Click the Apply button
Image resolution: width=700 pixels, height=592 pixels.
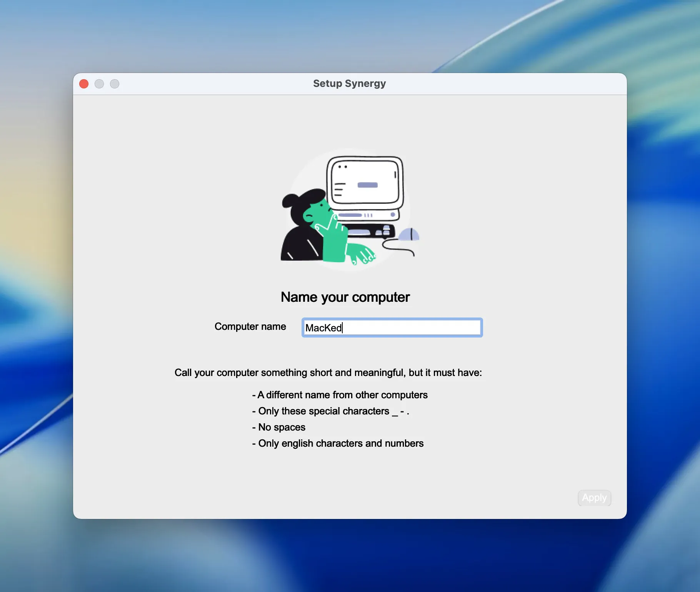(594, 498)
